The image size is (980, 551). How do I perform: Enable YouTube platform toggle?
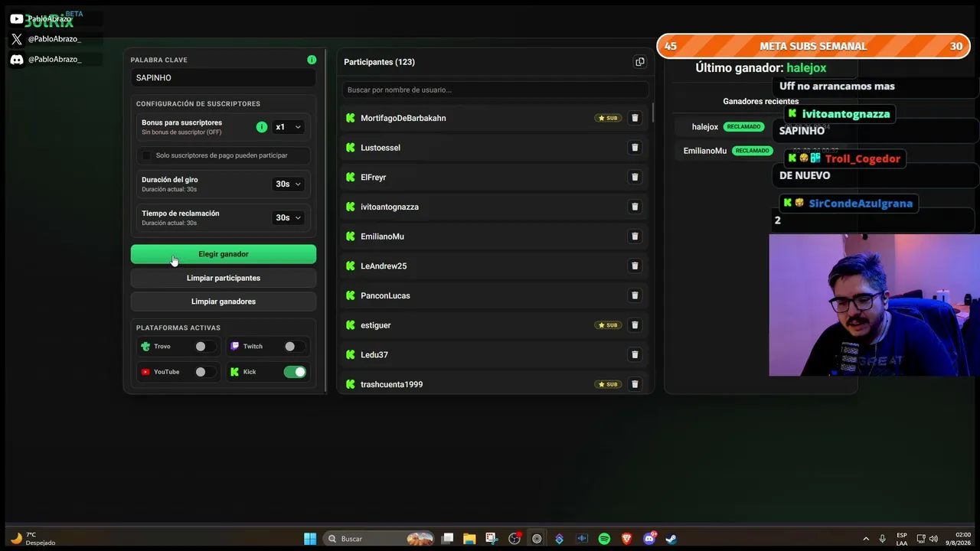point(204,372)
